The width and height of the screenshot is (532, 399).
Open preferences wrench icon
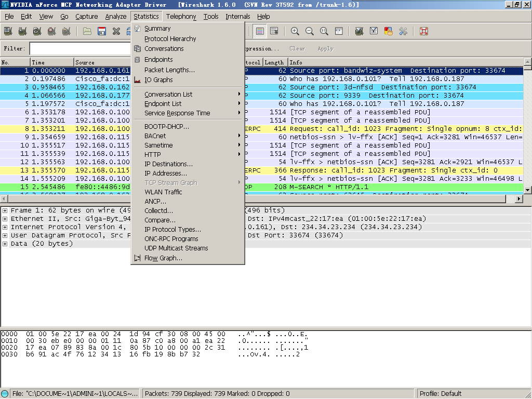tap(403, 31)
